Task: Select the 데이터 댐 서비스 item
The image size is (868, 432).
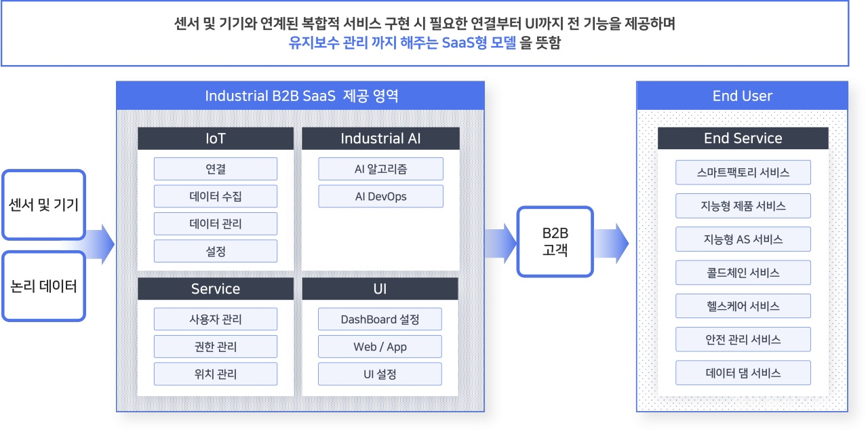Action: click(743, 373)
